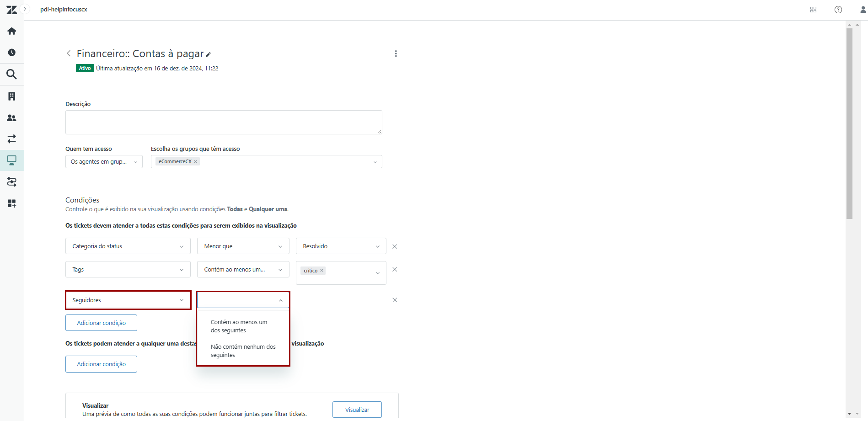Remove the eCommerceCX group tag
Image resolution: width=868 pixels, height=421 pixels.
coord(196,162)
